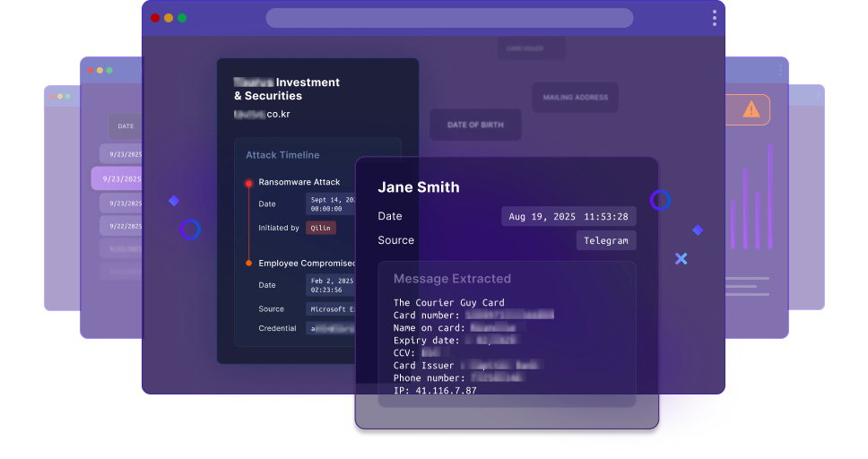The image size is (868, 459).
Task: Select the DATE OF BIRTH chip
Action: pyautogui.click(x=475, y=125)
